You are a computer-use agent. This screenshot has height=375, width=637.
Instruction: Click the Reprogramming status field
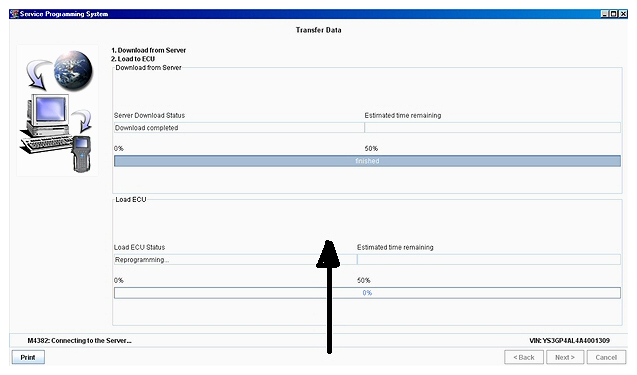click(x=235, y=260)
